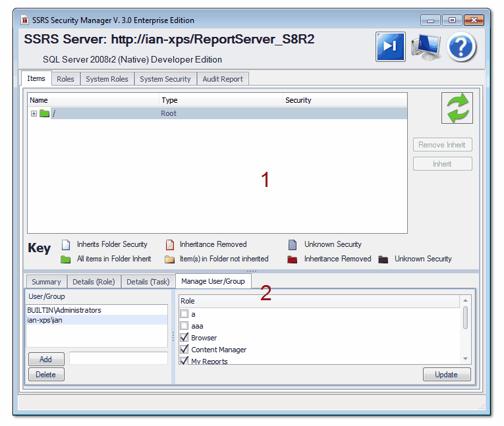Toggle the 'aaa' role checkbox

184,326
